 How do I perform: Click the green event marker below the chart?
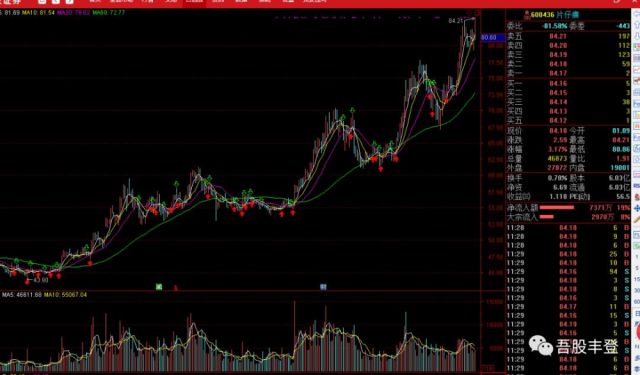click(159, 287)
